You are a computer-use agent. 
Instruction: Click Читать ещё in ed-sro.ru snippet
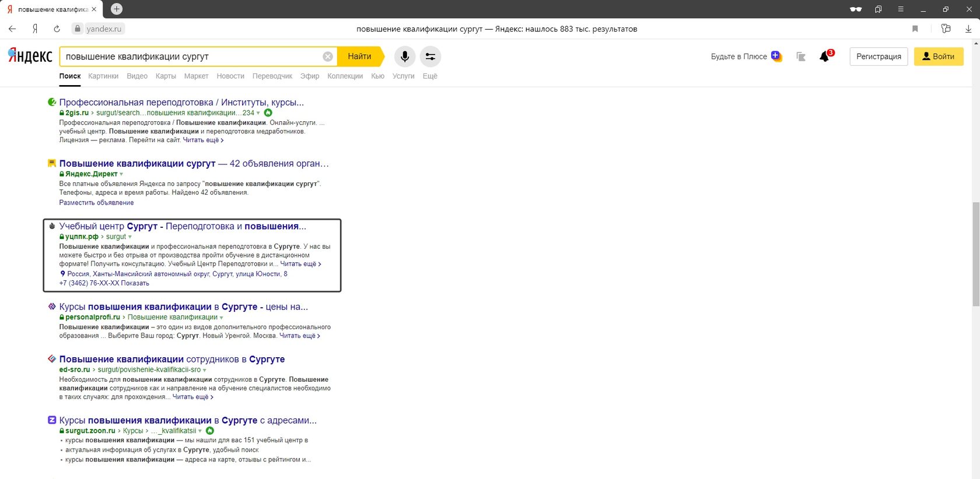coord(192,397)
